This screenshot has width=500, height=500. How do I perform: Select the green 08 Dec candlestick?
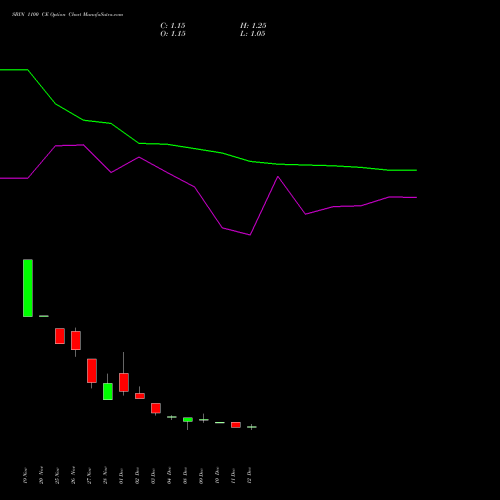tap(188, 420)
